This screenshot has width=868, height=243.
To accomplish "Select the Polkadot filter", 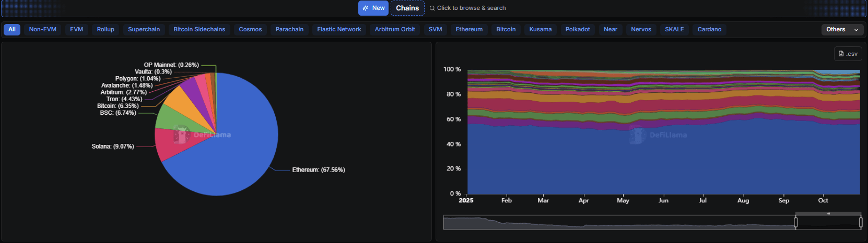I will 578,29.
